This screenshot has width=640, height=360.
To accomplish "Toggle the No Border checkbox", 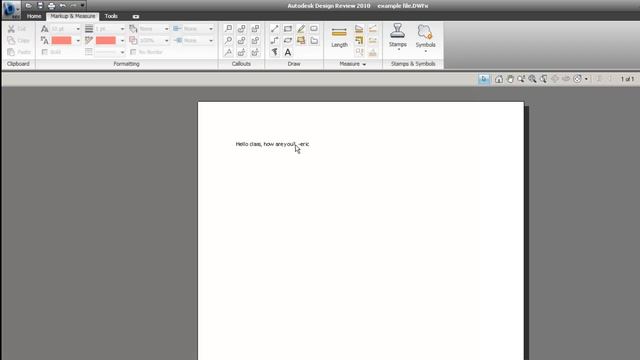I will click(133, 52).
